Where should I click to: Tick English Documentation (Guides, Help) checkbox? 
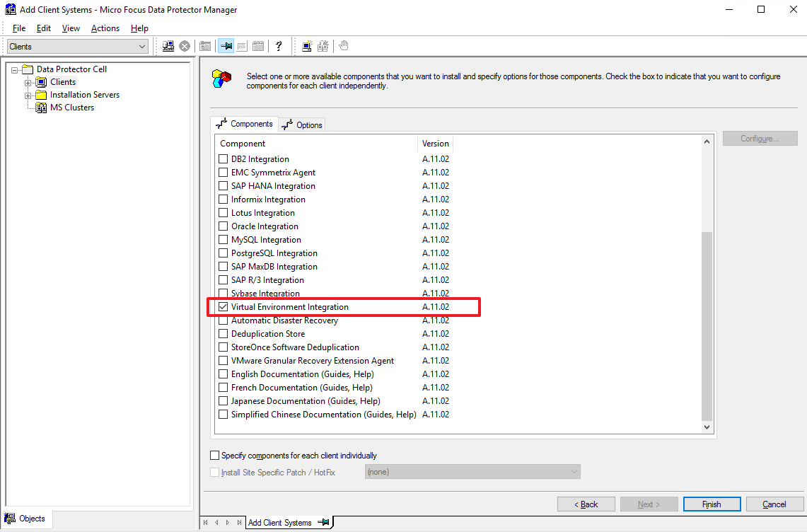(x=223, y=374)
